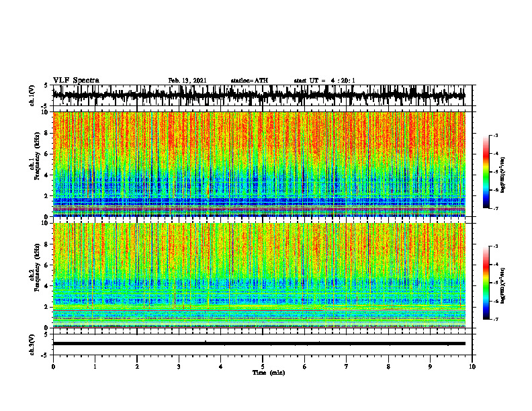Click the "6" kHz tick on ch.2 axis
Image resolution: width=532 pixels, height=411 pixels.
pyautogui.click(x=46, y=265)
